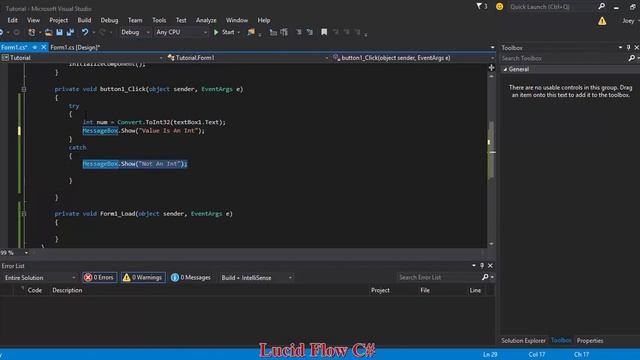Focus the Search Toolbox input field

(564, 58)
